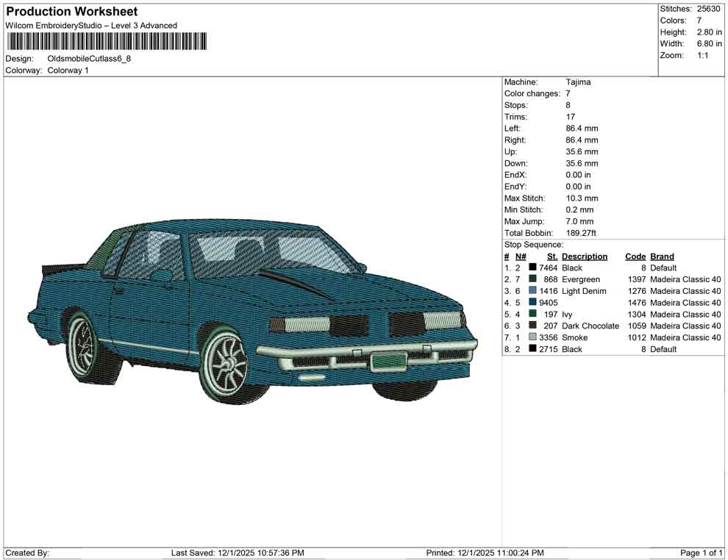728x560 pixels.
Task: Click the Brand column header
Action: coord(662,256)
